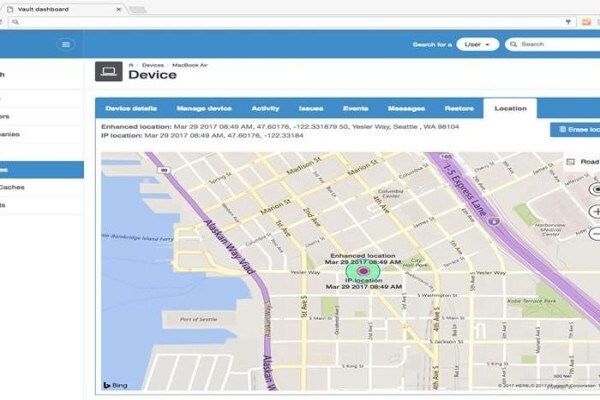The image size is (600, 400).
Task: Click the Enhanced location map callout
Action: (x=363, y=259)
